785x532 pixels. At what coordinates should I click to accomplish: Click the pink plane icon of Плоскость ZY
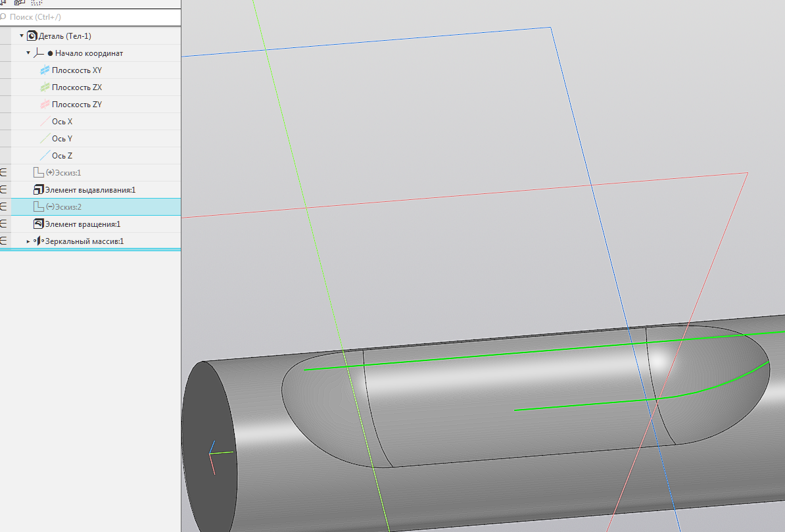tap(45, 104)
